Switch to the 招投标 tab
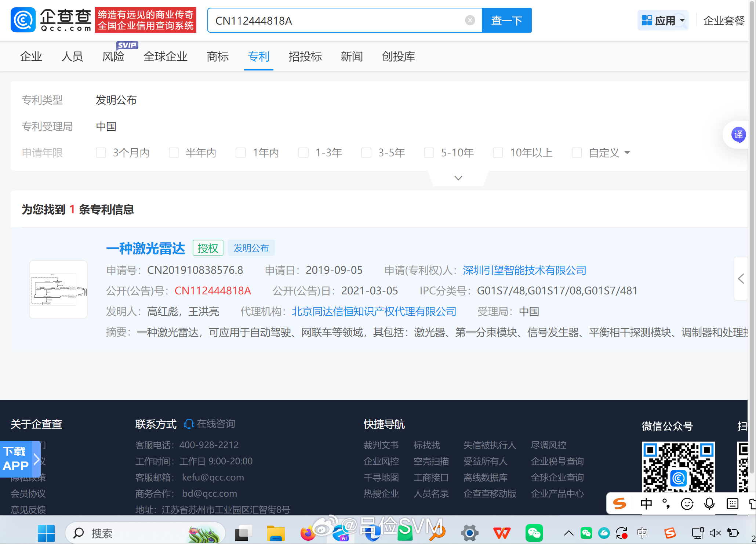Viewport: 756px width, 544px height. click(305, 57)
